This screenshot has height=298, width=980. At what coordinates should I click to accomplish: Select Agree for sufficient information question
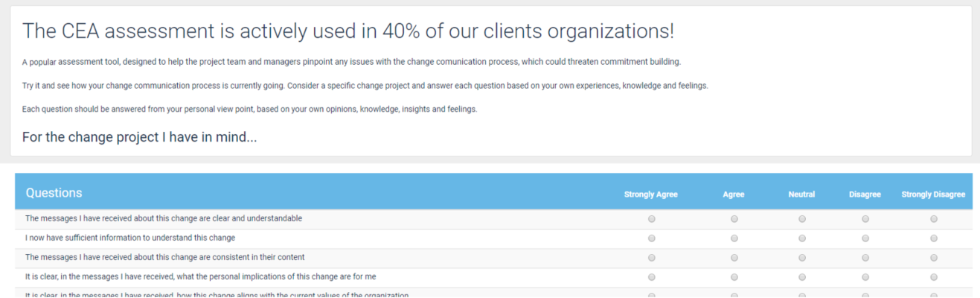(x=734, y=238)
